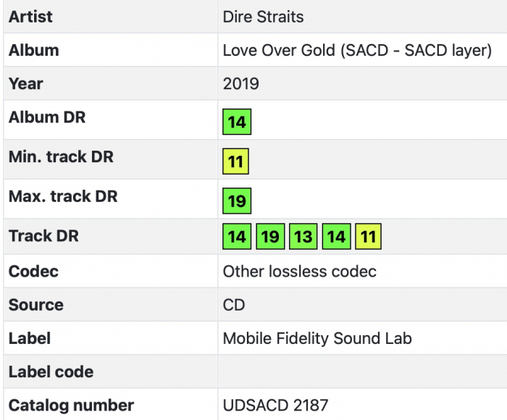The width and height of the screenshot is (507, 420).
Task: Click the 19 badge in the Track DR row
Action: click(x=270, y=237)
